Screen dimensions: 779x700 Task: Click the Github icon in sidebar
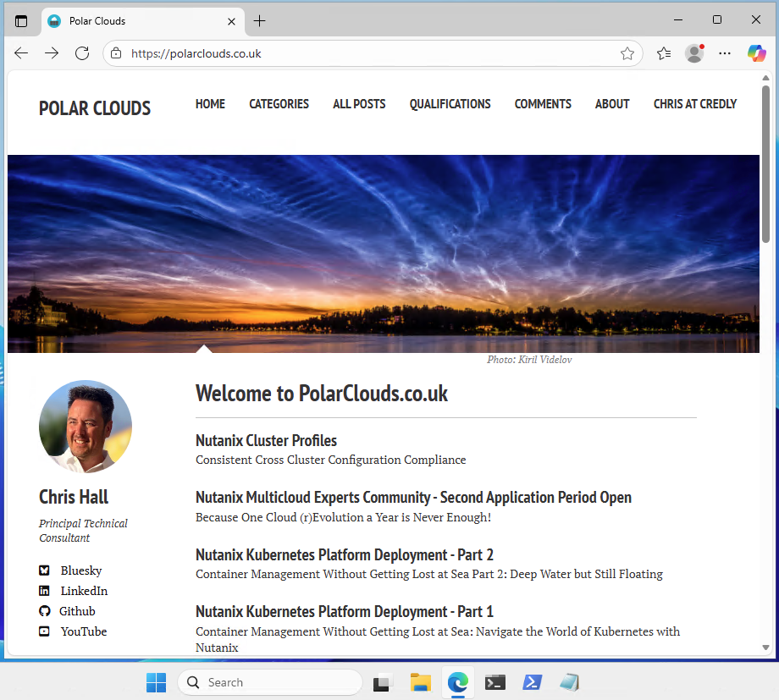44,611
